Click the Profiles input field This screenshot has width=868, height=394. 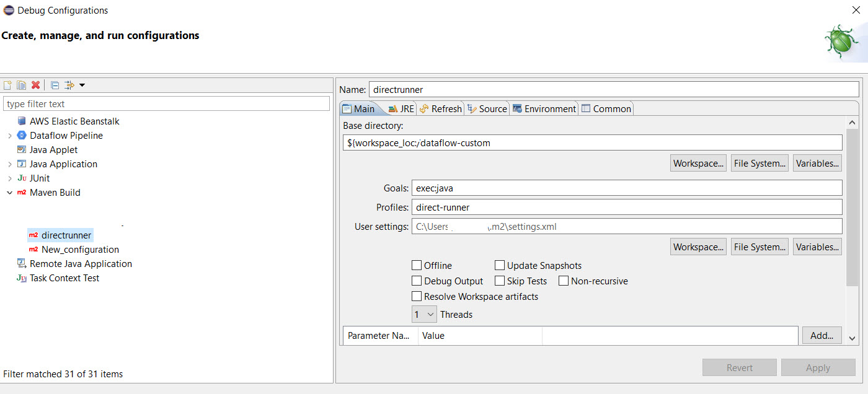(x=627, y=207)
